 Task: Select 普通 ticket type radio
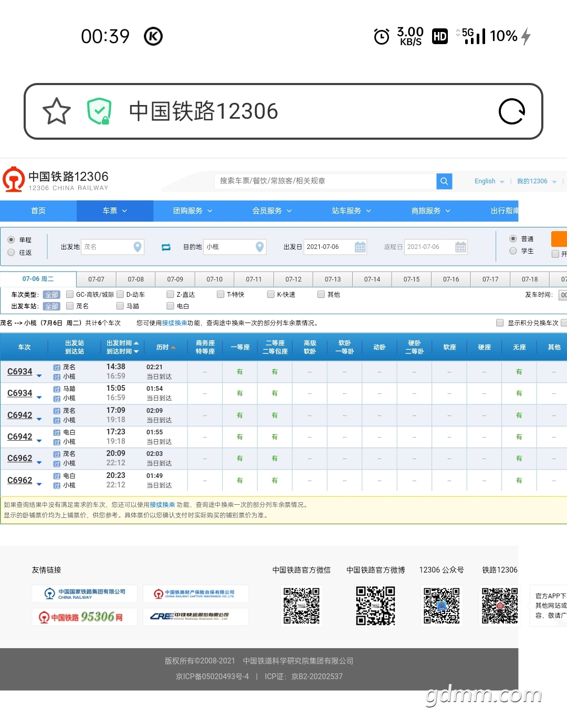(x=513, y=238)
